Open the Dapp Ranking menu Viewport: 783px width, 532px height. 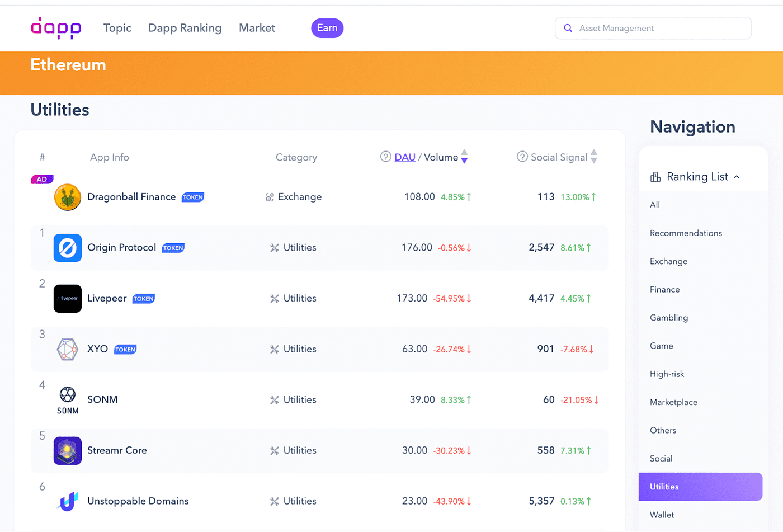click(x=185, y=27)
